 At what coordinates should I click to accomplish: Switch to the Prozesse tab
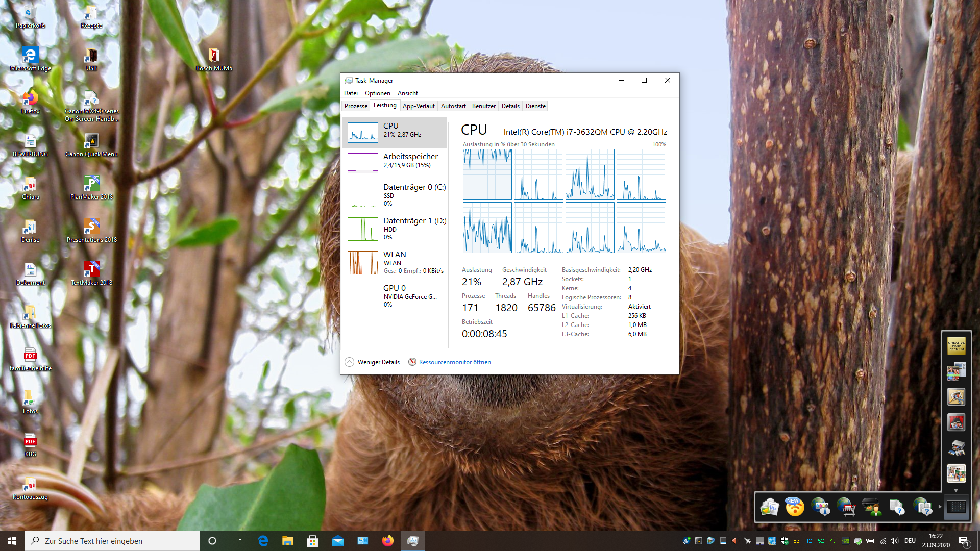(x=356, y=106)
